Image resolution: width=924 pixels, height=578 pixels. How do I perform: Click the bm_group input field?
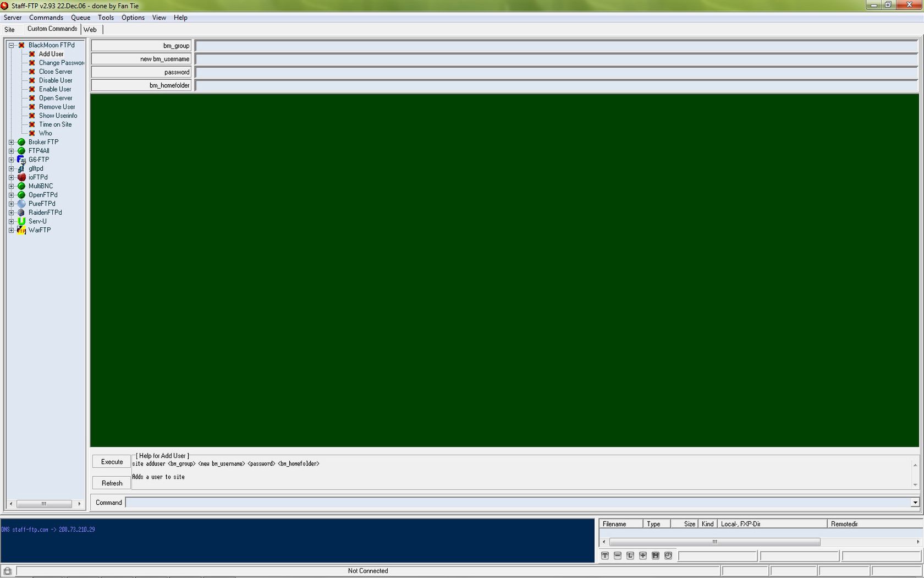557,46
